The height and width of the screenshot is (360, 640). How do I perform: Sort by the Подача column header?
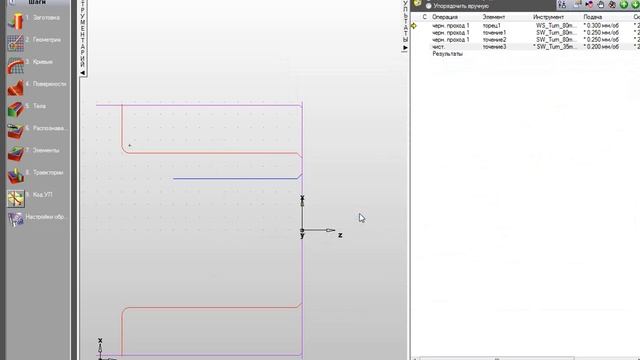coord(593,17)
